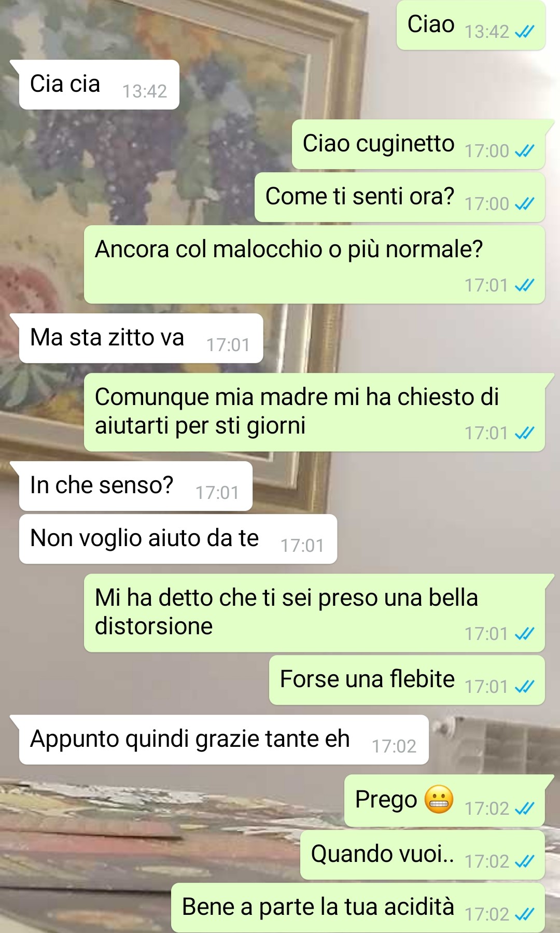
Task: Tap the 'bella distorsione' sent message
Action: (314, 613)
